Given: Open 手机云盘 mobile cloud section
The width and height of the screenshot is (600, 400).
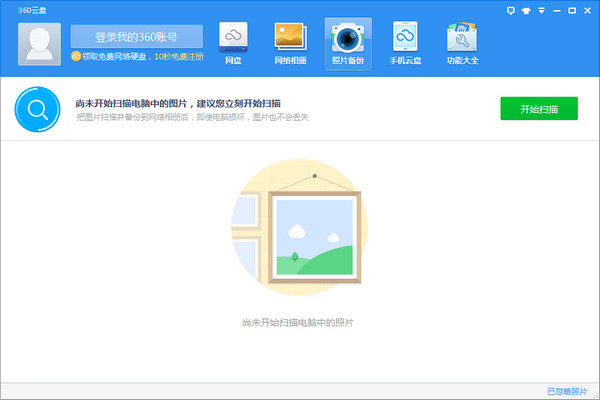Looking at the screenshot, I should [405, 42].
